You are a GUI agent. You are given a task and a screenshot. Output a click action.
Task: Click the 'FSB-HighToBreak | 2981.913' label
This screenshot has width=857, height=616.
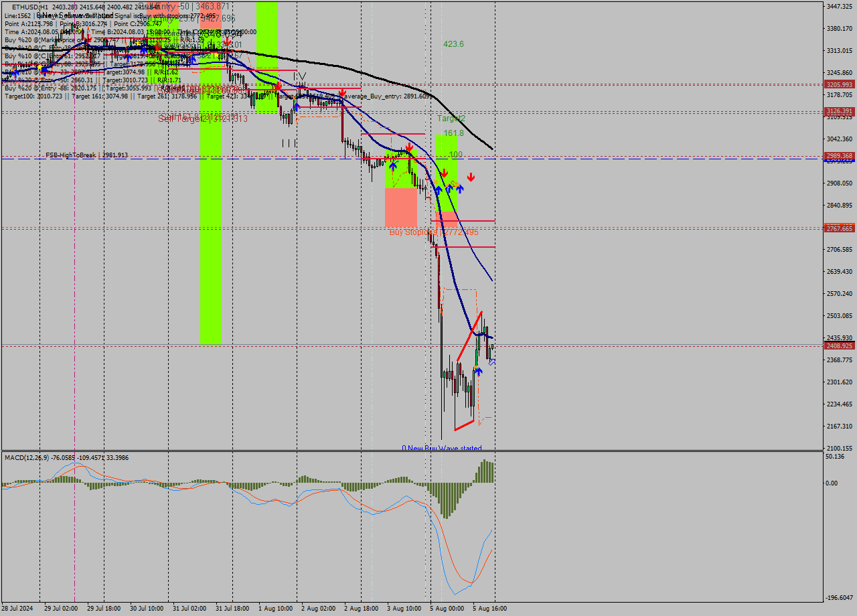point(87,155)
